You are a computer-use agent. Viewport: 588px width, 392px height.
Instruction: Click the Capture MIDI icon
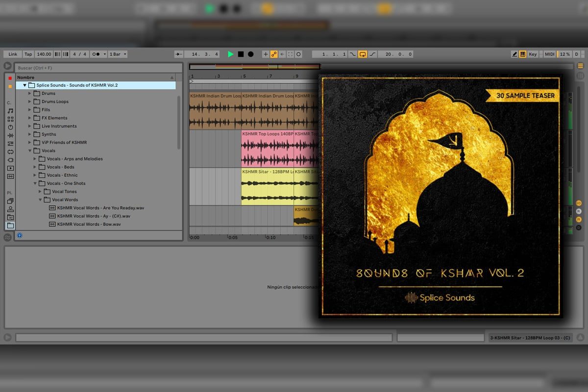click(290, 54)
